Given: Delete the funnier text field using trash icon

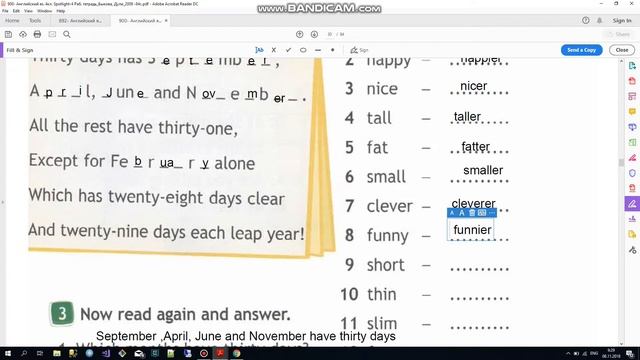Looking at the screenshot, I should 472,213.
